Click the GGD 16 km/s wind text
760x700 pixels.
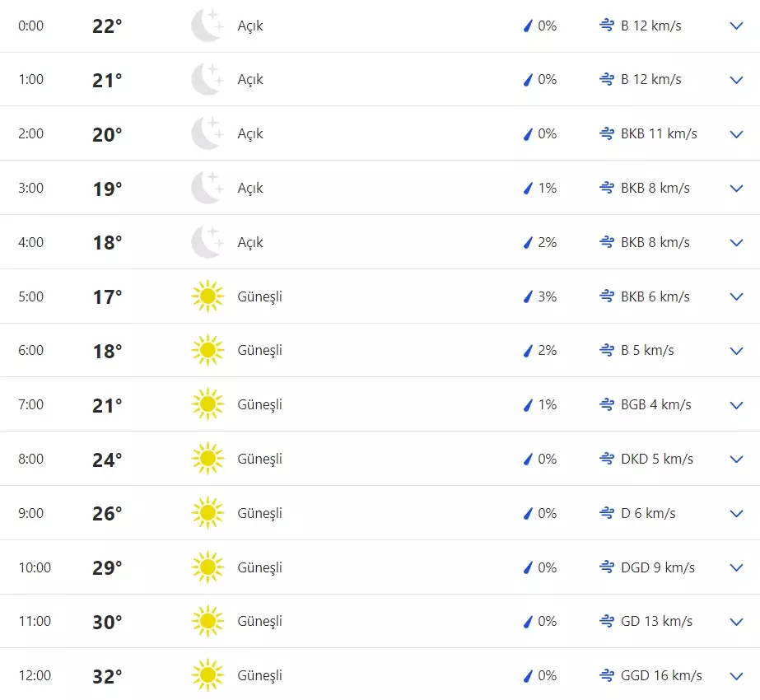[661, 675]
